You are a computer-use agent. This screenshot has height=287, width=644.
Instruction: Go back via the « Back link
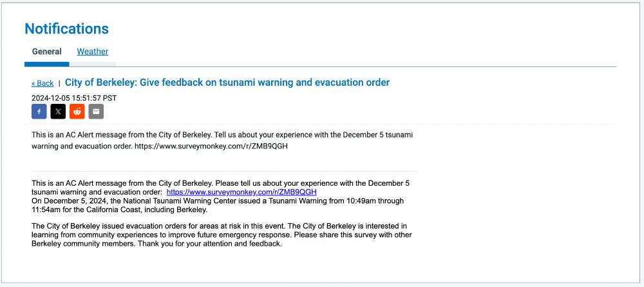(43, 83)
